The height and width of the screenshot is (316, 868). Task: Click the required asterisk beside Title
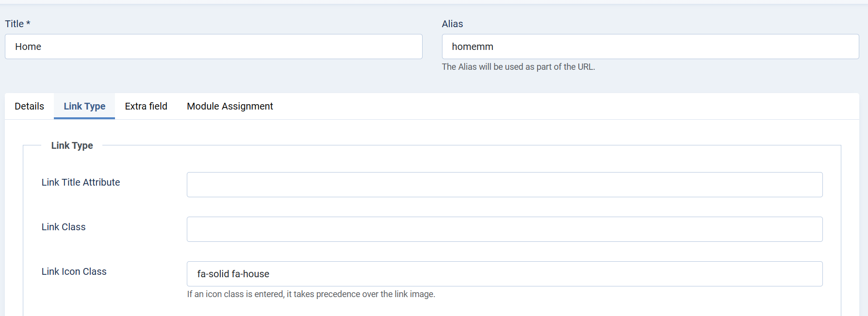point(28,23)
